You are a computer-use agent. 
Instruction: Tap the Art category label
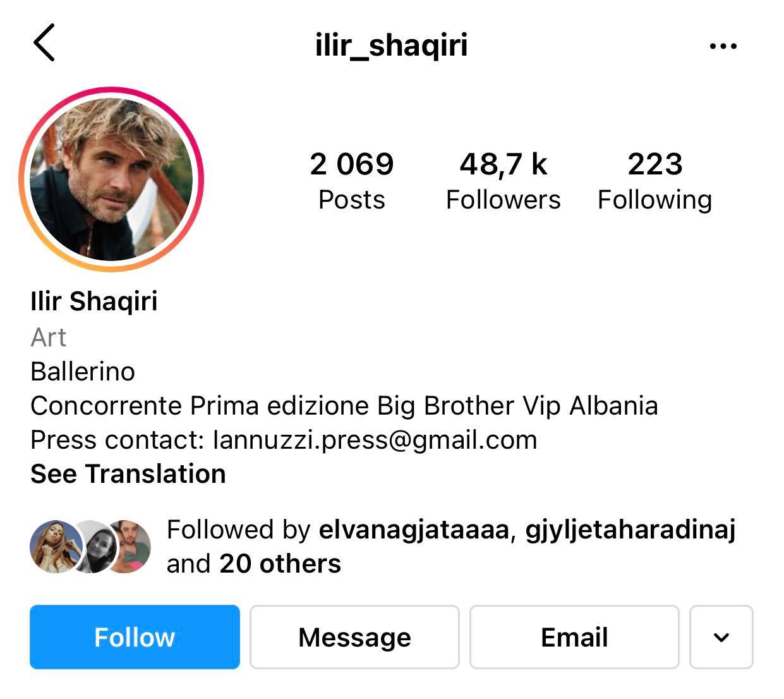tap(48, 337)
